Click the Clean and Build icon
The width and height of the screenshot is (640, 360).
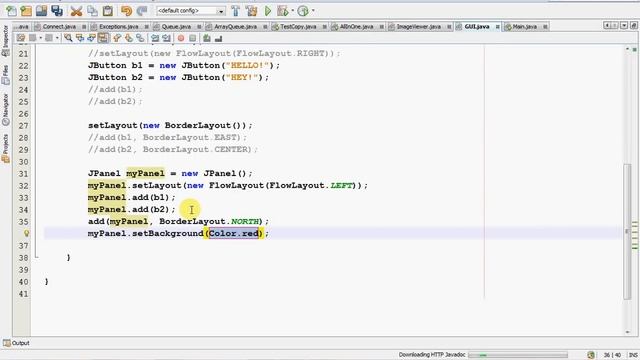point(251,11)
